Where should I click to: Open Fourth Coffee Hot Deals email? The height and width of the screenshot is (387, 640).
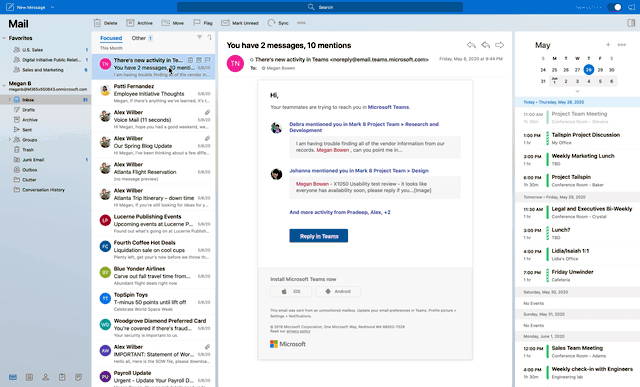153,250
